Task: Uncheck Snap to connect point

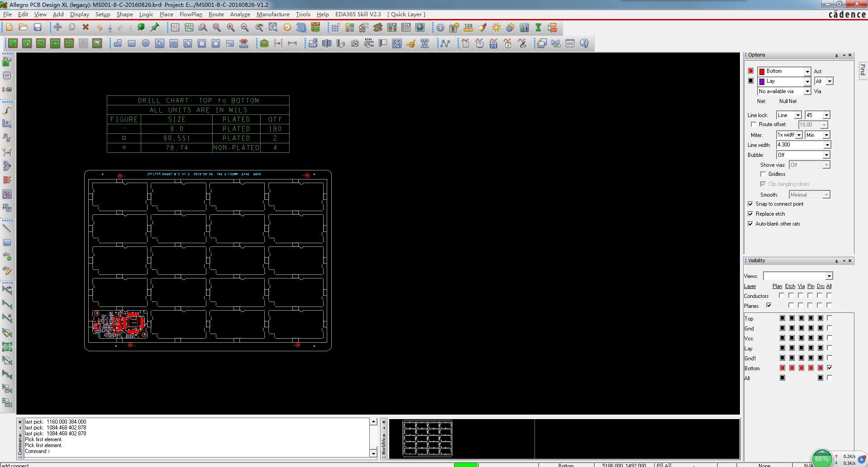Action: click(x=750, y=204)
